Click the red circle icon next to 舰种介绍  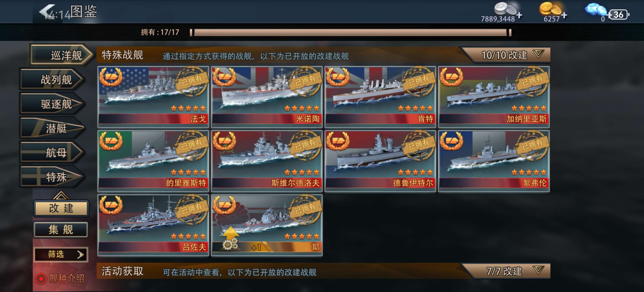tap(41, 279)
